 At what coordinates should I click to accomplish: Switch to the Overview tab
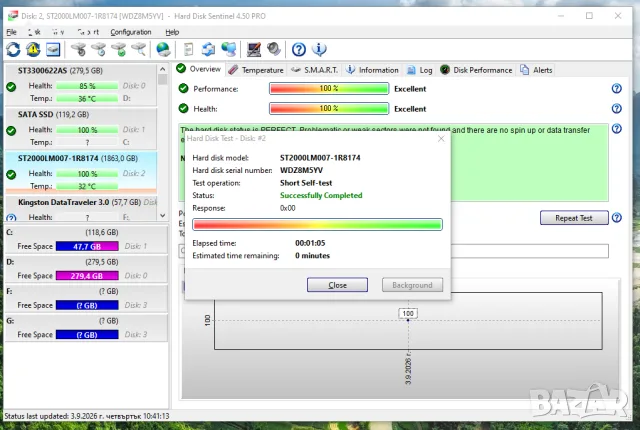click(x=199, y=69)
